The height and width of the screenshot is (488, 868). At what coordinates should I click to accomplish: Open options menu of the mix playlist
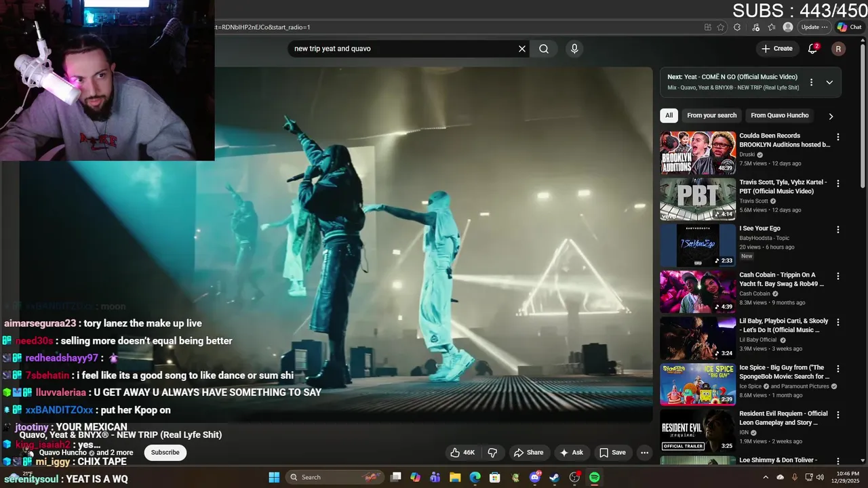click(x=811, y=82)
